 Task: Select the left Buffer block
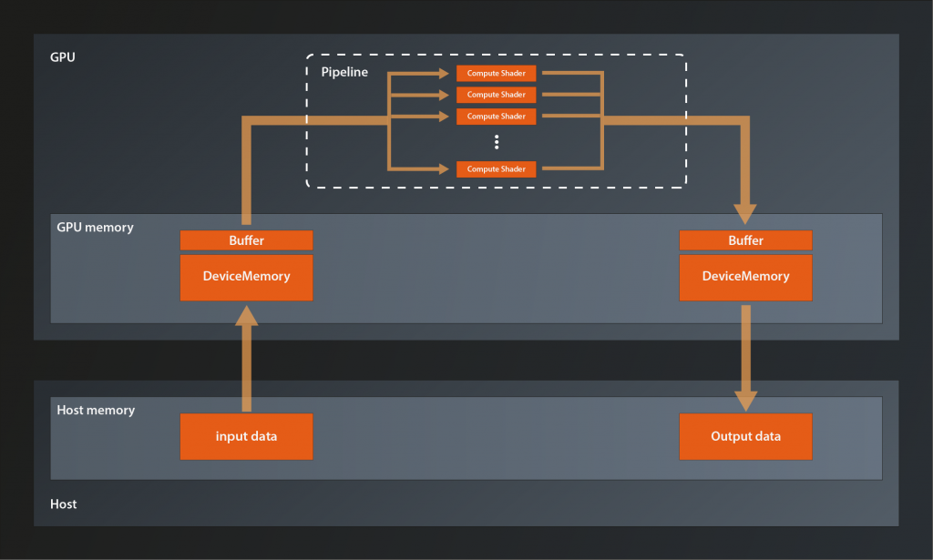(x=246, y=240)
